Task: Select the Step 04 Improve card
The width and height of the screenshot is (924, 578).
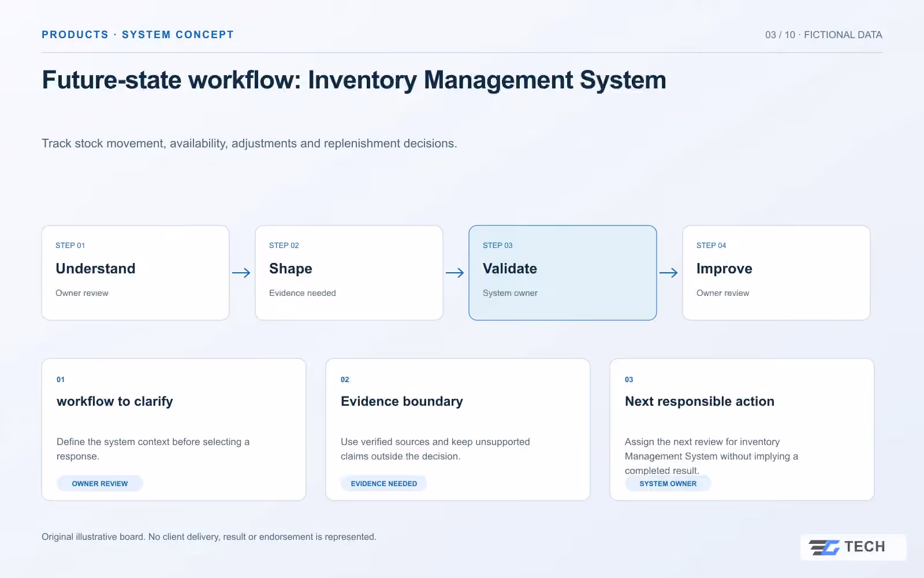Action: [776, 273]
